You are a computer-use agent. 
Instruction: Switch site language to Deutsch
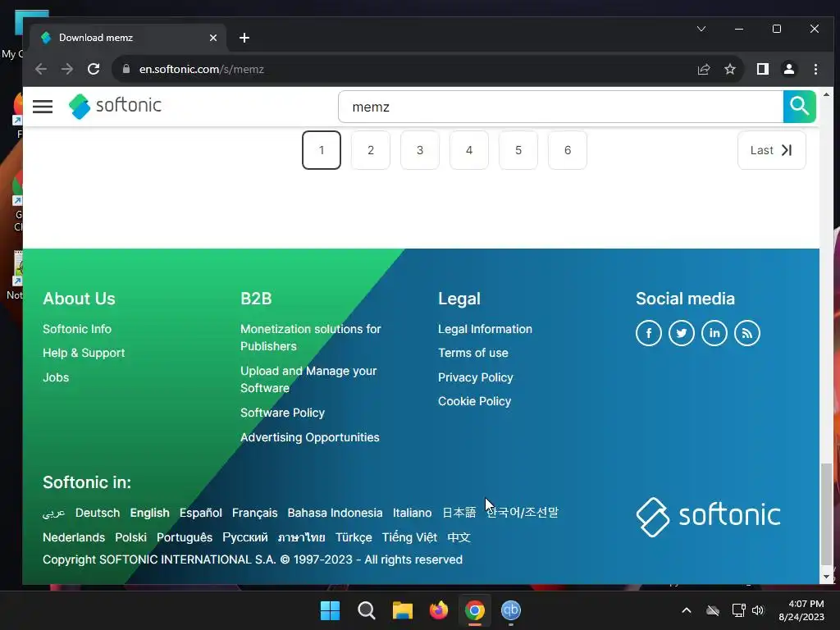98,513
